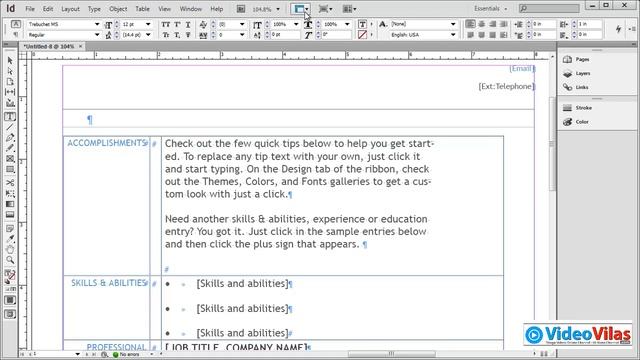Viewport: 640px width, 360px height.
Task: Open the Arrange Documents dropdown
Action: (x=350, y=9)
